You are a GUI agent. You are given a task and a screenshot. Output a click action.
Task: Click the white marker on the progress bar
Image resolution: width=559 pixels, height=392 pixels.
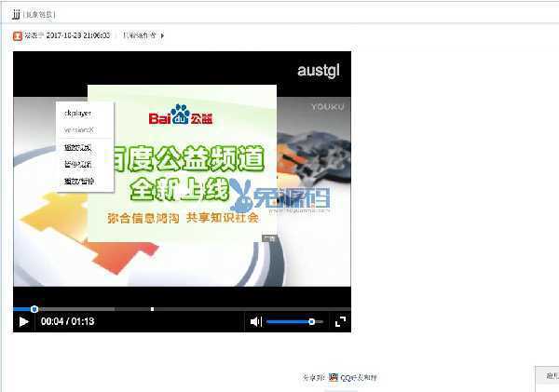(152, 309)
